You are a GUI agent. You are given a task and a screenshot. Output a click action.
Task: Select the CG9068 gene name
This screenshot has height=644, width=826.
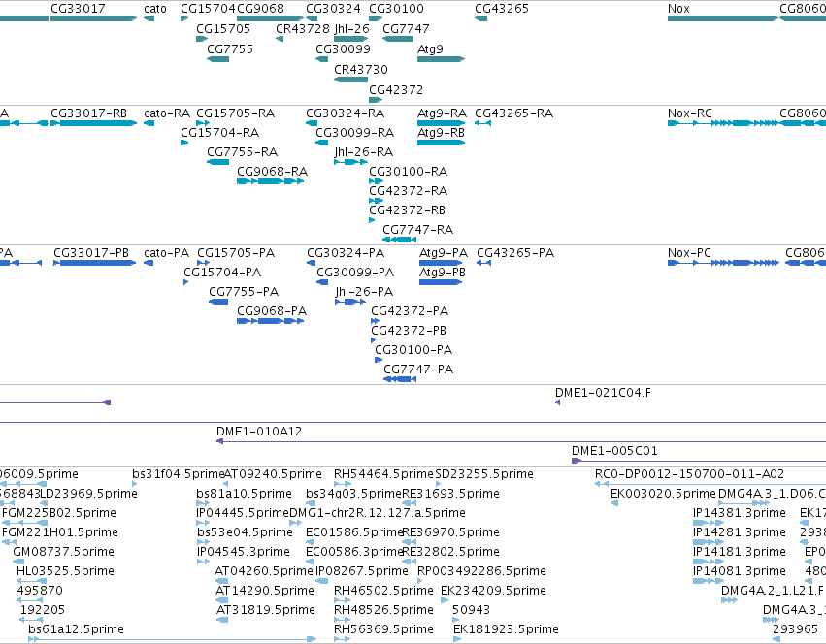[260, 9]
